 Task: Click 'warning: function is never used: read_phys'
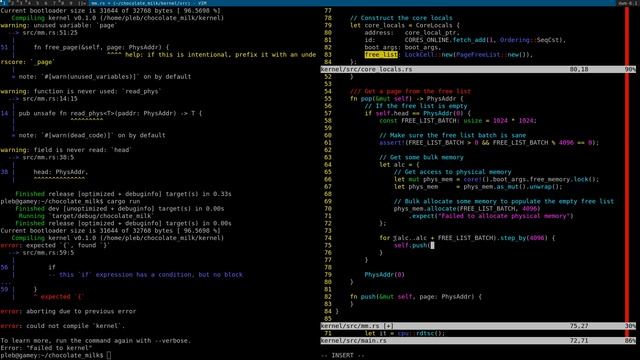point(81,91)
